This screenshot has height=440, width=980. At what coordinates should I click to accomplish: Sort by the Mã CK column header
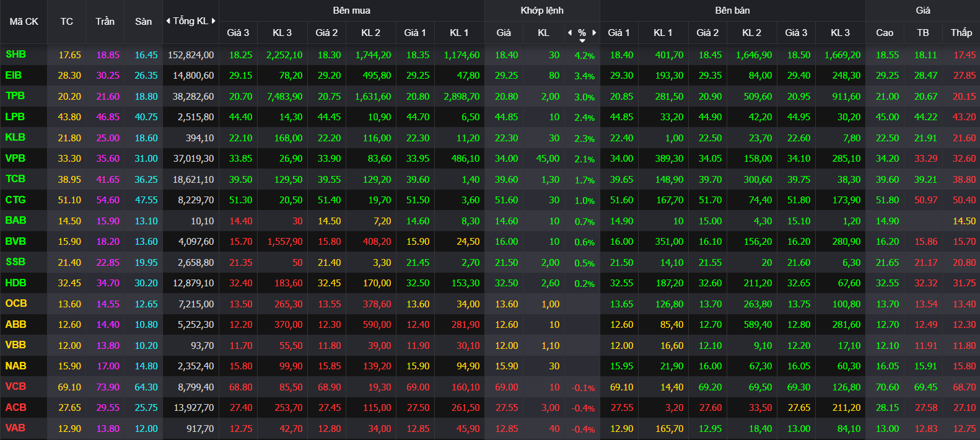click(24, 22)
